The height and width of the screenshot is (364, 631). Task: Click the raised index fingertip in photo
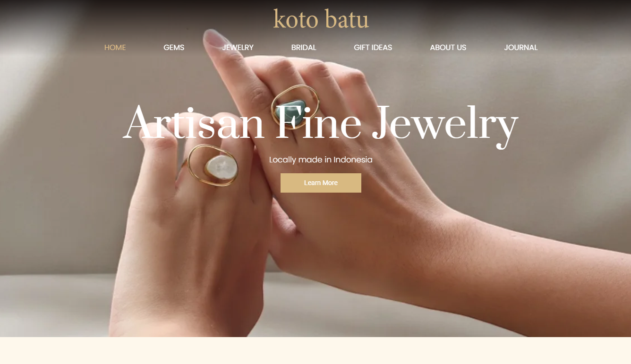216,39
